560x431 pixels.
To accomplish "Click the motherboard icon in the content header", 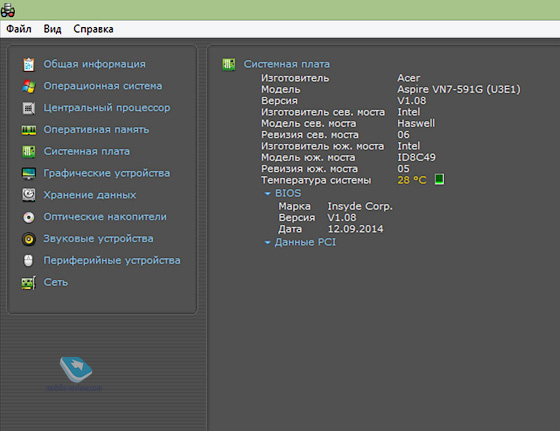I will [229, 65].
